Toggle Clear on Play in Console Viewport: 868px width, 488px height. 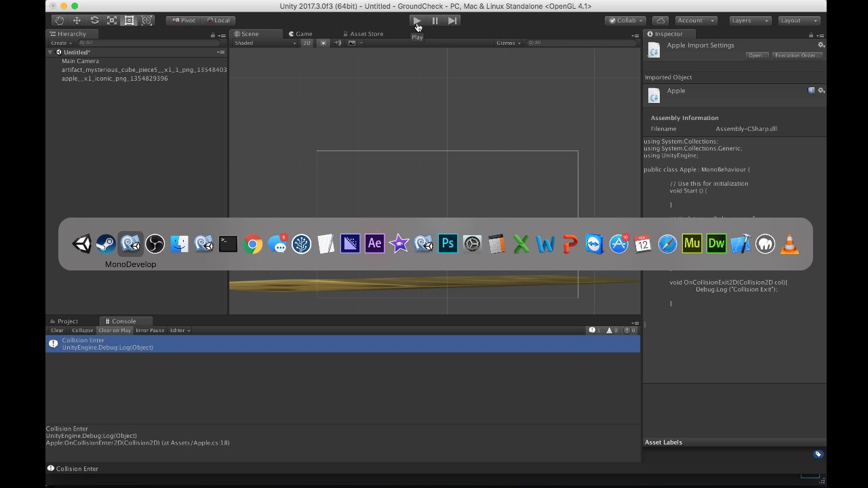coord(115,330)
